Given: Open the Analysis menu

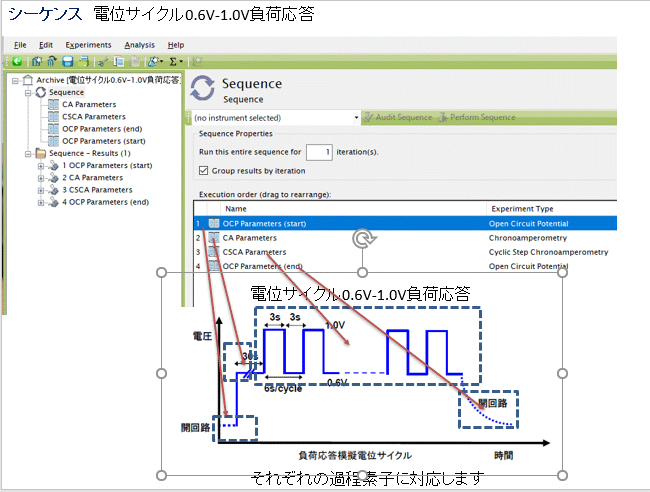Looking at the screenshot, I should tap(139, 45).
